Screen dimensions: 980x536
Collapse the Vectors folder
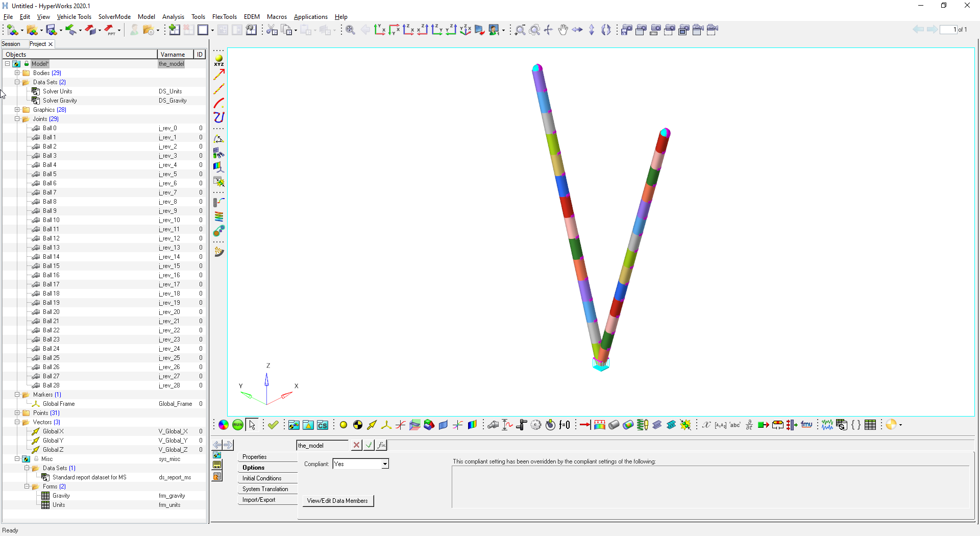(17, 422)
